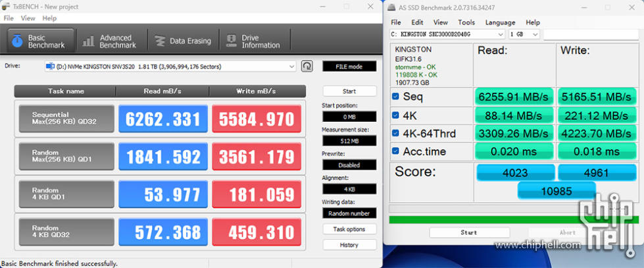Click the Sequential Max(256 KB) QD32 task button
This screenshot has height=268, width=644.
click(66, 119)
